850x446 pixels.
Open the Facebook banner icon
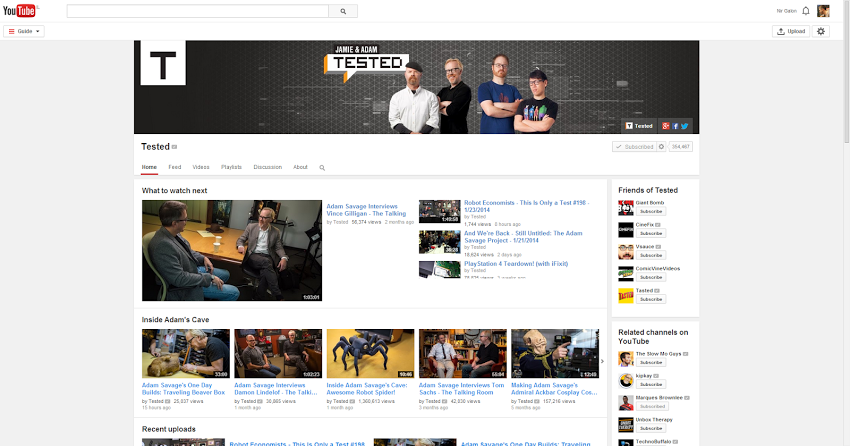coord(675,126)
